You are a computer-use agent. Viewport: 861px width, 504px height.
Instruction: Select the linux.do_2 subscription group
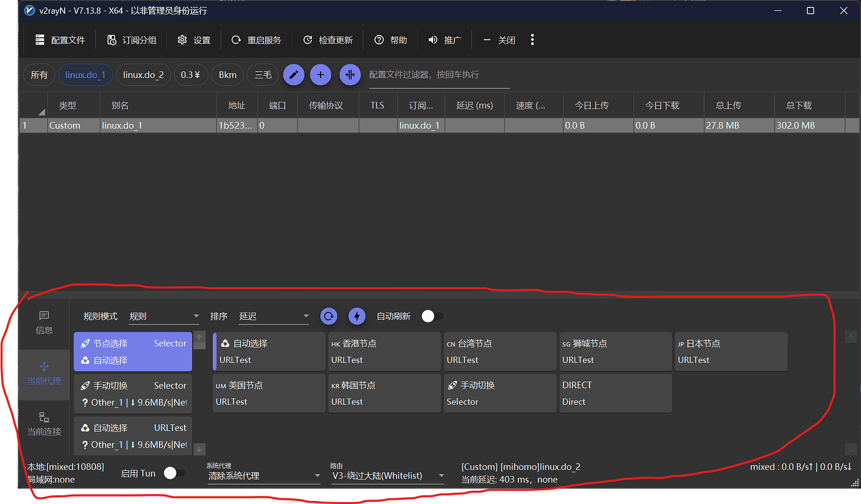point(143,75)
